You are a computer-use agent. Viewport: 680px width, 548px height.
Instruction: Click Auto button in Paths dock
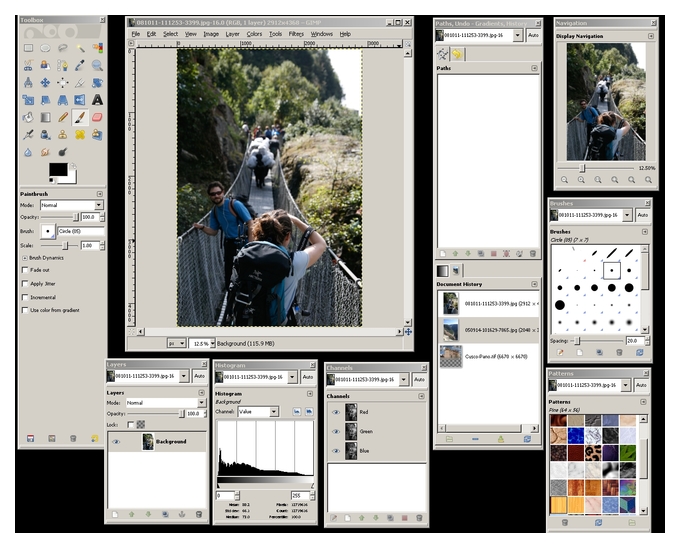click(x=533, y=36)
